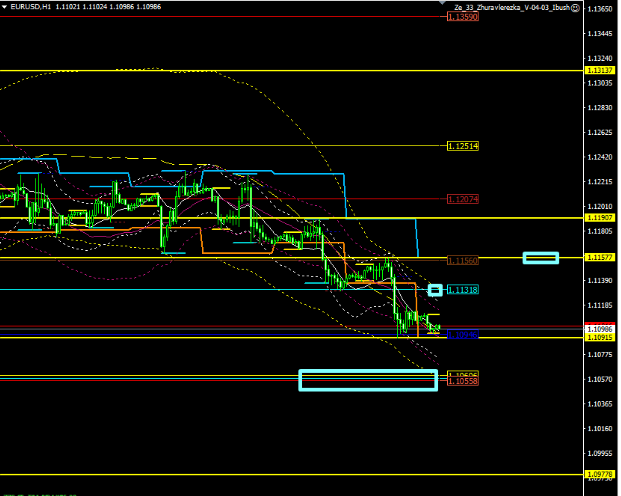Select the red 1.12074 level label
Screen dimensions: 621x496
pos(463,199)
